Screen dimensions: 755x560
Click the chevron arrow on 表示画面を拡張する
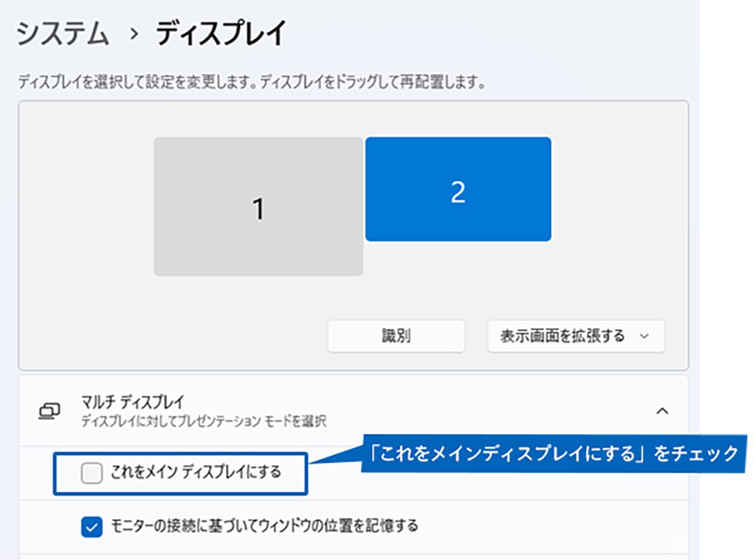[x=646, y=336]
